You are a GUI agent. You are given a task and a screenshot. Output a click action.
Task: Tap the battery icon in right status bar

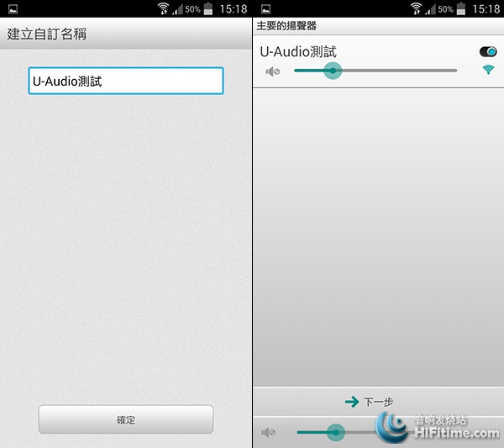tap(461, 8)
